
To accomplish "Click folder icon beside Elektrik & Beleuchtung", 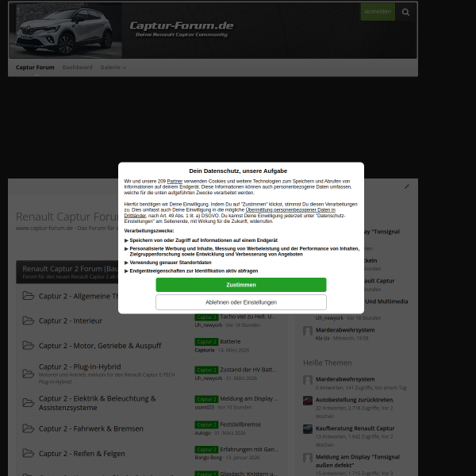I will (x=29, y=403).
